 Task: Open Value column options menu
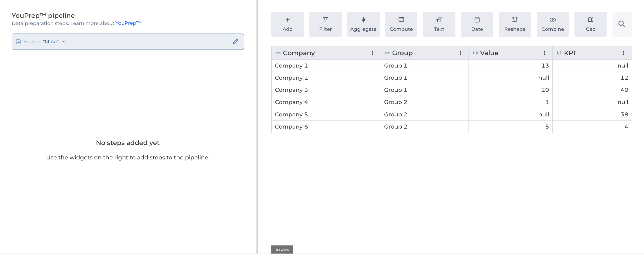coord(544,53)
